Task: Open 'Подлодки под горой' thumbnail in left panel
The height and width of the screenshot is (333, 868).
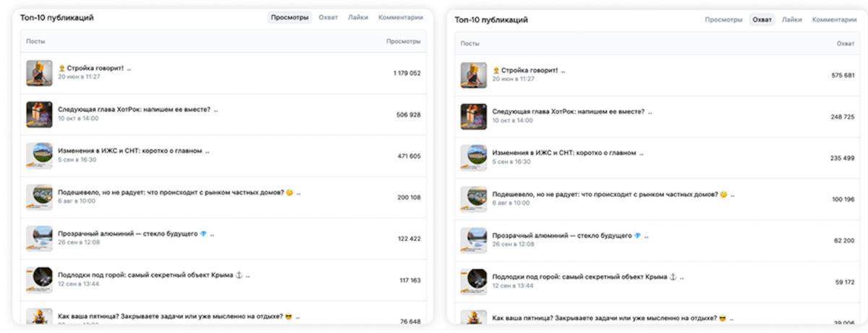Action: (39, 280)
